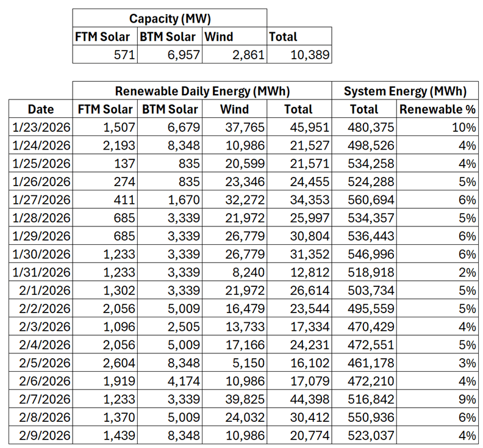Click the System Energy (MWh) header
Image resolution: width=483 pixels, height=448 pixels.
pyautogui.click(x=405, y=91)
